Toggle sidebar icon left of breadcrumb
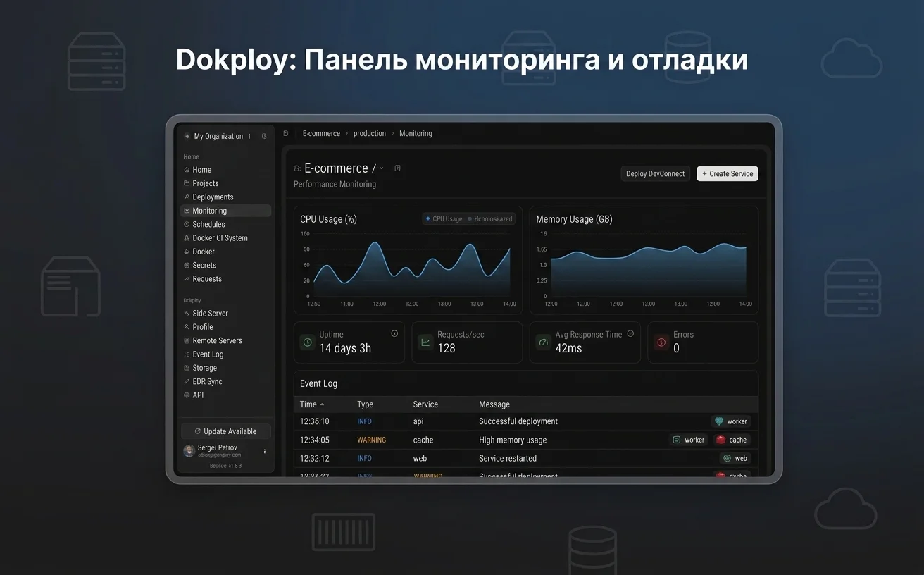The width and height of the screenshot is (924, 575). pyautogui.click(x=286, y=133)
